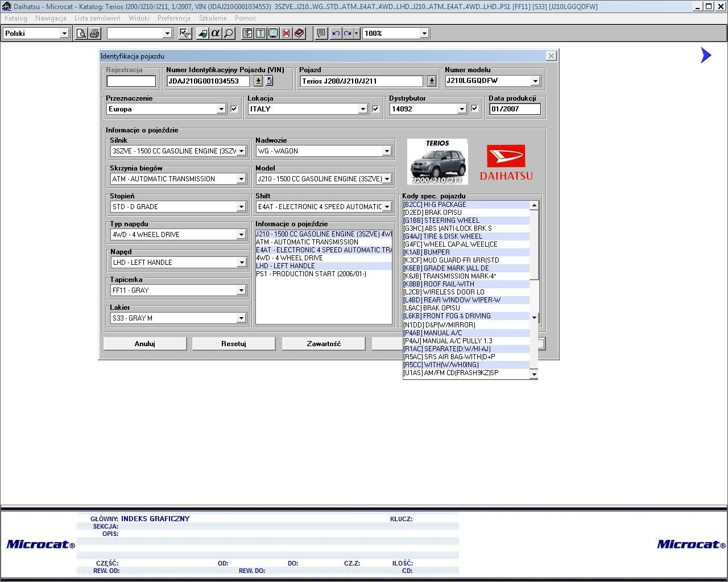Open the Tapicerka FF11 dropdown
Screen dimensions: 728x582
pos(241,290)
